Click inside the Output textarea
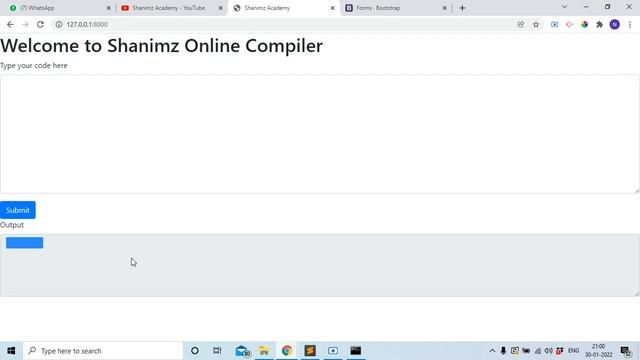 pyautogui.click(x=320, y=265)
